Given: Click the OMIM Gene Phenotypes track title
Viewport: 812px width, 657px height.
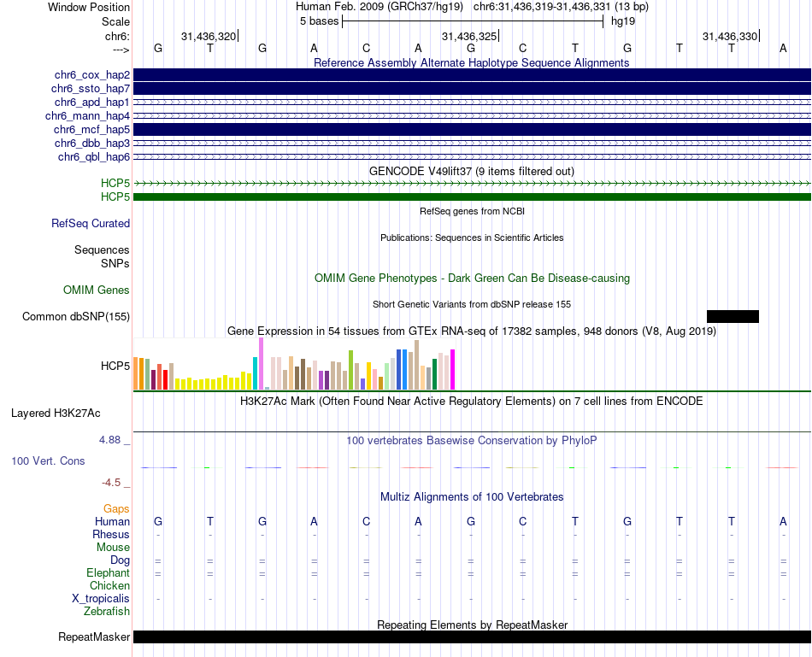Looking at the screenshot, I should click(473, 278).
